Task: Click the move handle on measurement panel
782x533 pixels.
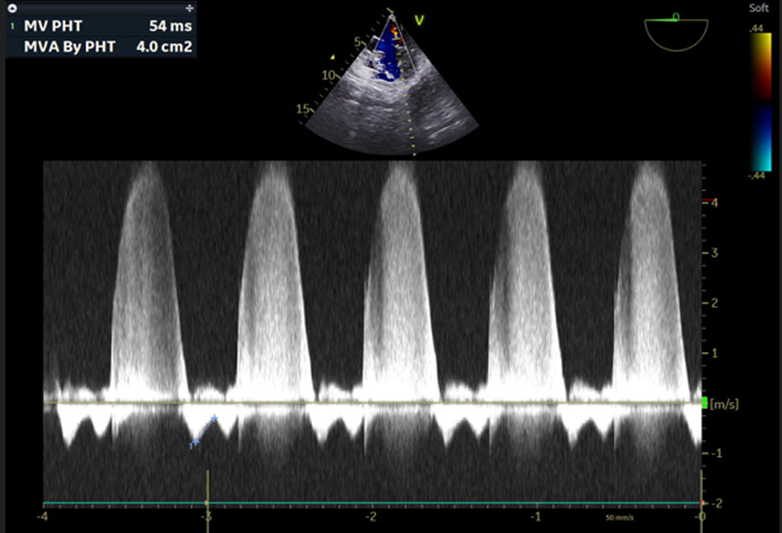Action: coord(190,7)
